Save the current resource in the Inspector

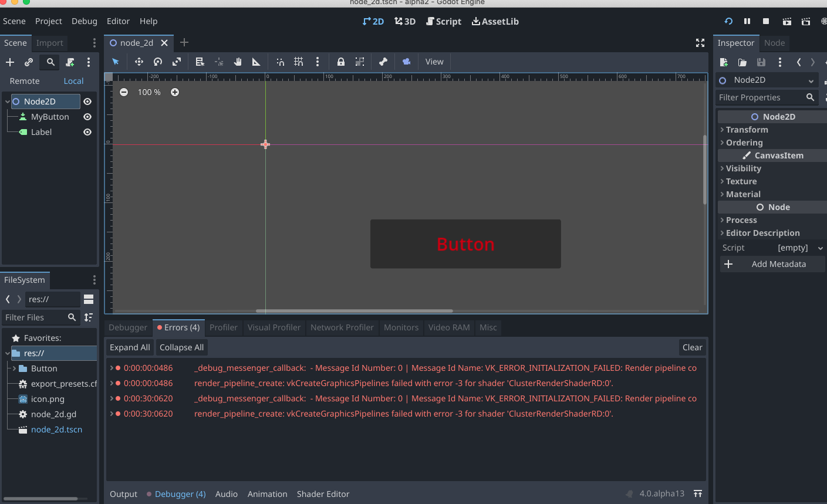[x=760, y=62]
